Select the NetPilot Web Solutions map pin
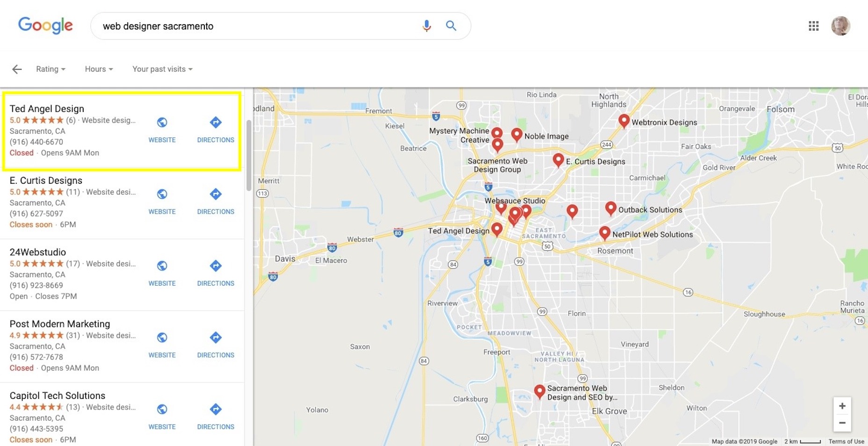868x446 pixels. tap(605, 233)
